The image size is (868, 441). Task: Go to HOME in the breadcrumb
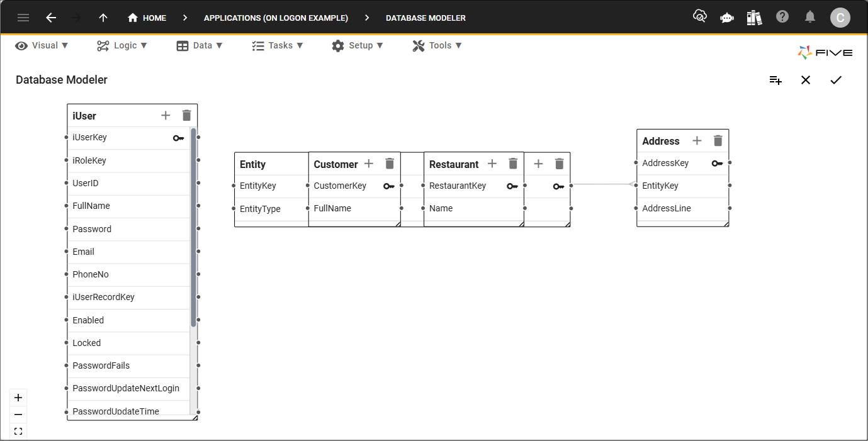tap(147, 18)
